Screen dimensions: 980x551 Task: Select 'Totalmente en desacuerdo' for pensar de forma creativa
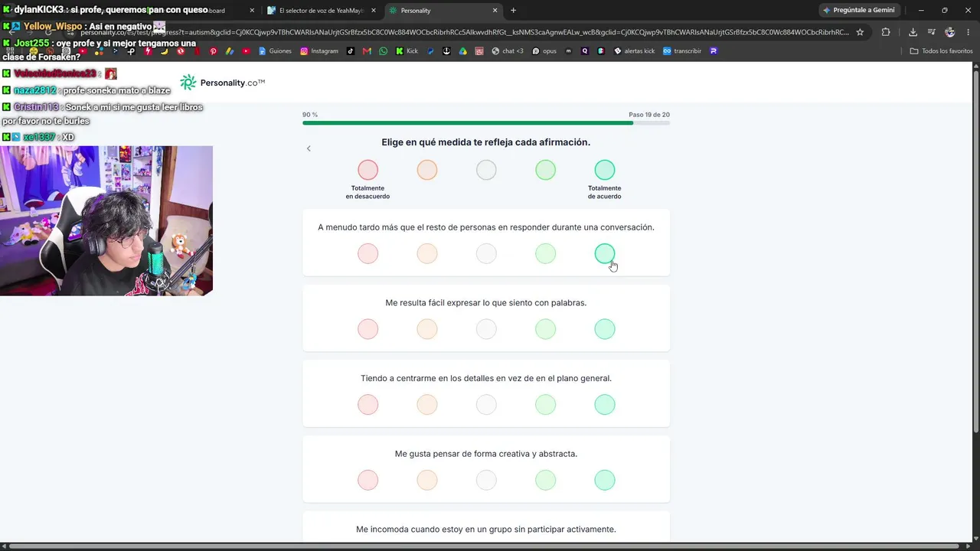coord(368,480)
